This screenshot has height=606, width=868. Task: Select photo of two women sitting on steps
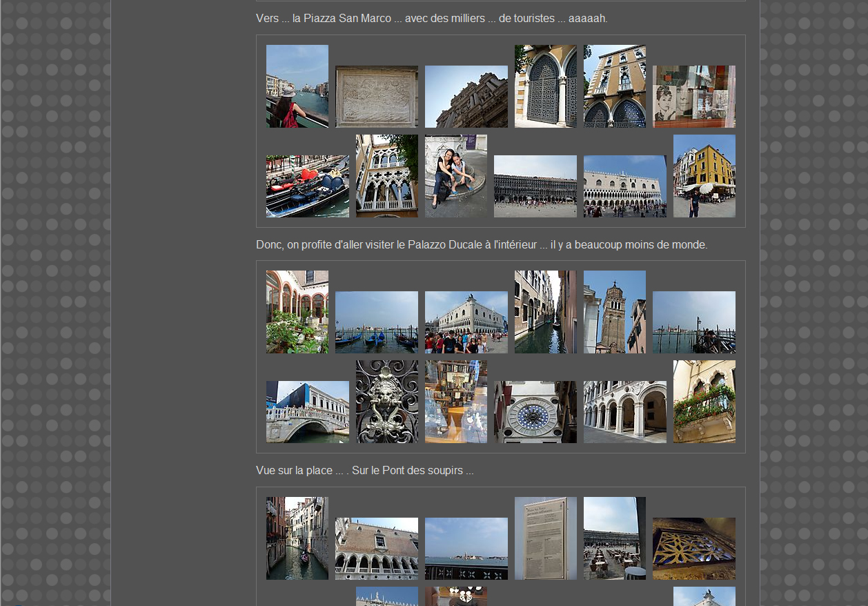click(x=455, y=176)
